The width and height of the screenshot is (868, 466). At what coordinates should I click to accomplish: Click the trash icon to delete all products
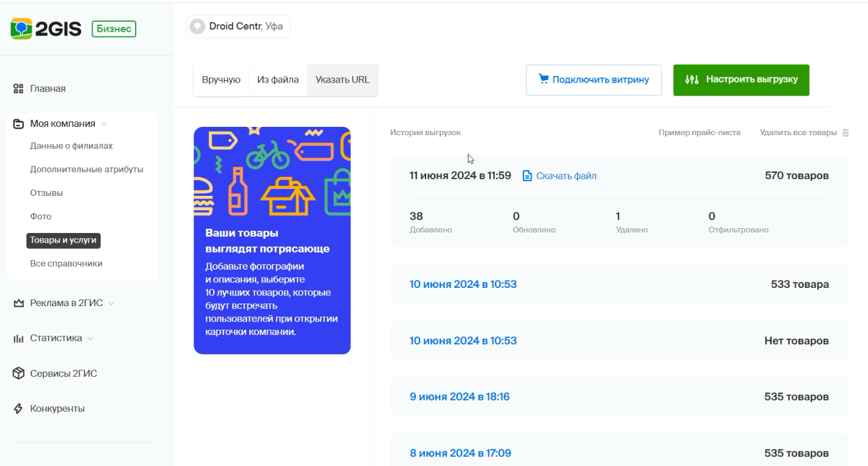coord(845,133)
